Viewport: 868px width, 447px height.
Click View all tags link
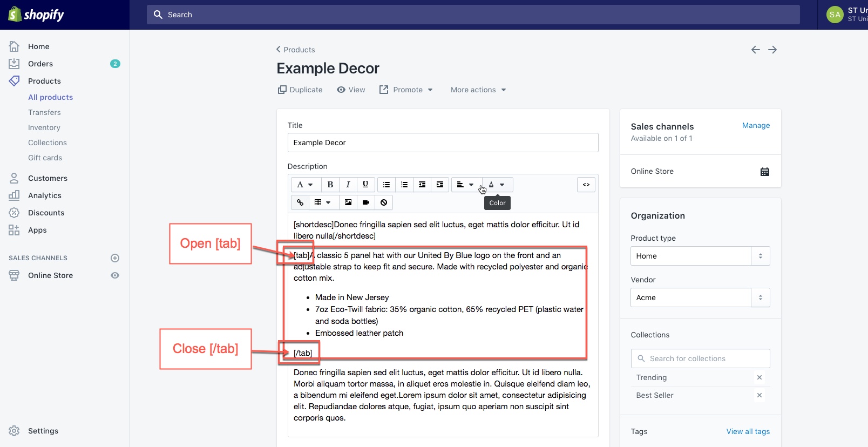[x=748, y=431]
